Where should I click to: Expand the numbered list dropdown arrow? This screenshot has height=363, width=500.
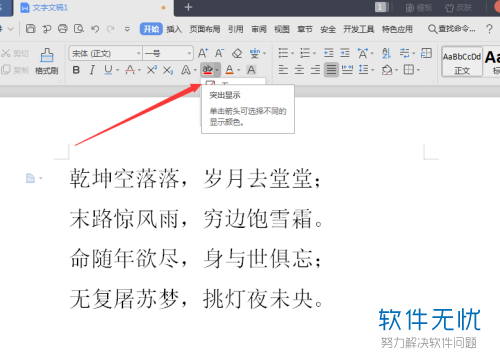coord(314,53)
